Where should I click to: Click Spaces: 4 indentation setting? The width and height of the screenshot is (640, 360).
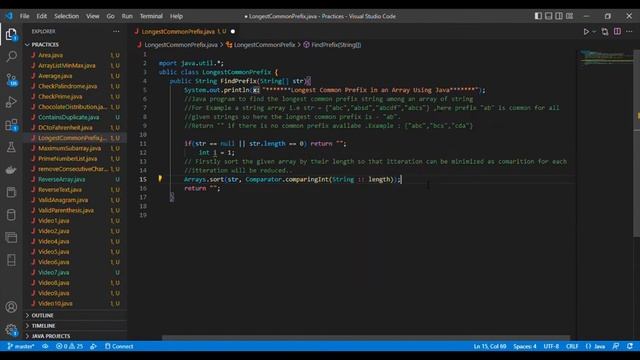[x=524, y=346]
